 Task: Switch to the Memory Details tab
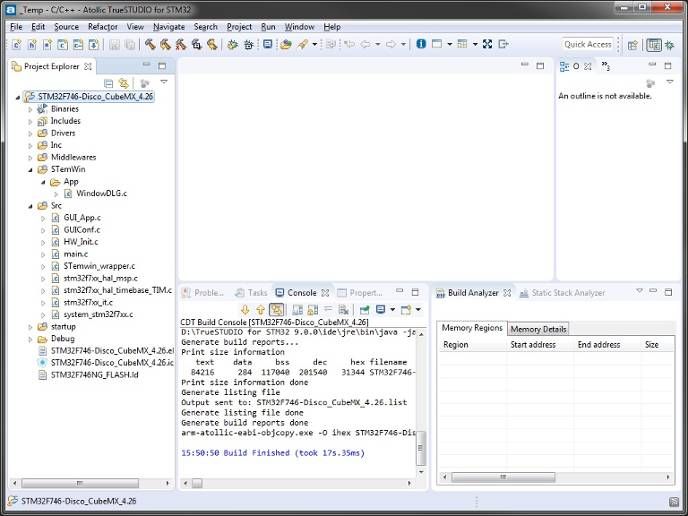tap(538, 329)
